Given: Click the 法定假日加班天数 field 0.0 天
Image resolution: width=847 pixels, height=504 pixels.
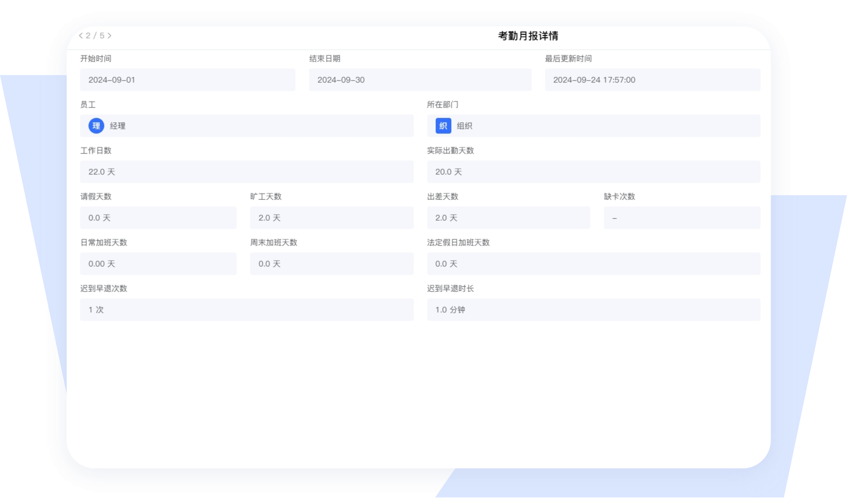Looking at the screenshot, I should 594,264.
